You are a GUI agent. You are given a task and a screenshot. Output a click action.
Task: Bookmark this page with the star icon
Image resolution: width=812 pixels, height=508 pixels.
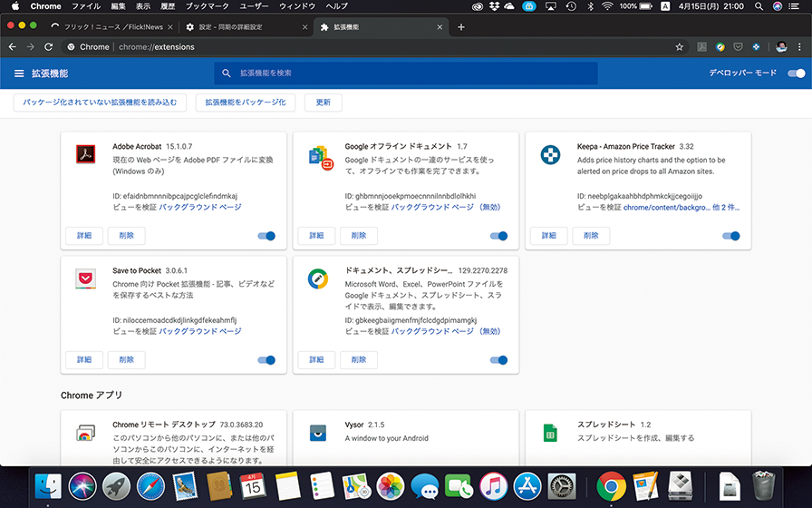680,47
